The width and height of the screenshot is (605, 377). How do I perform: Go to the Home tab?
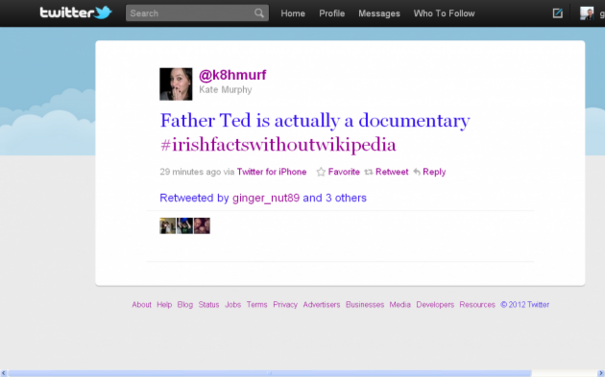click(x=293, y=14)
